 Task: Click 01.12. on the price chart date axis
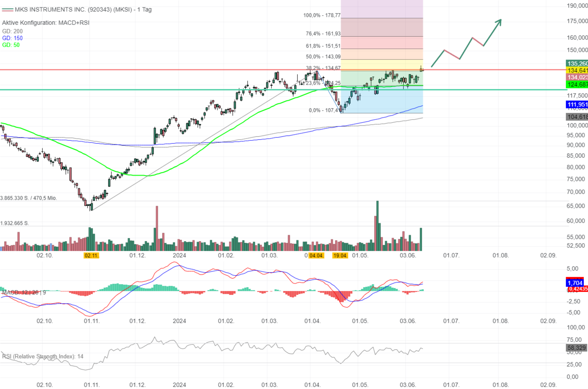pos(138,255)
